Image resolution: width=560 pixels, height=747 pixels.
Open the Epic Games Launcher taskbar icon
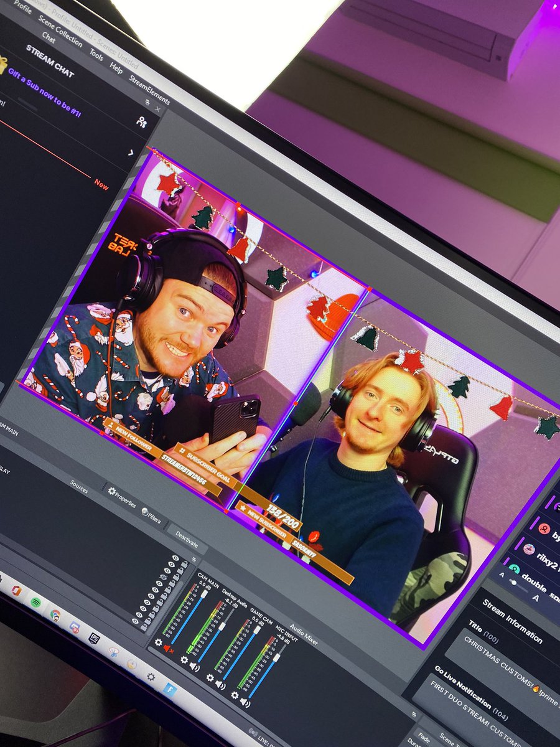[x=94, y=639]
